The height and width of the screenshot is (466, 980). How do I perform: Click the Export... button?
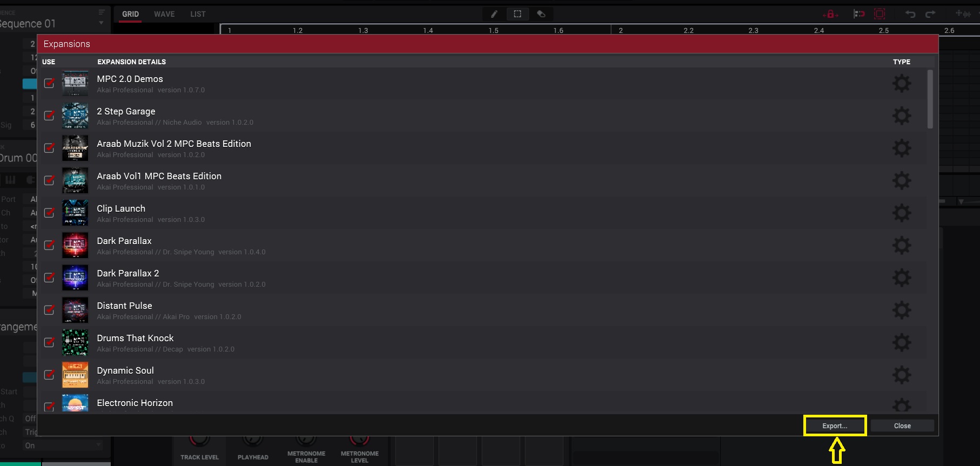[x=835, y=426]
